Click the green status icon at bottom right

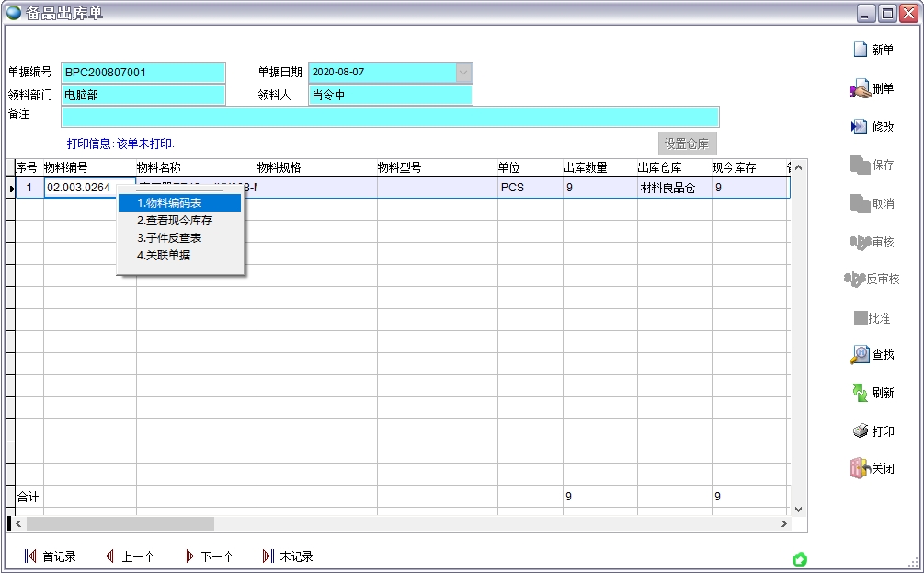(x=800, y=559)
